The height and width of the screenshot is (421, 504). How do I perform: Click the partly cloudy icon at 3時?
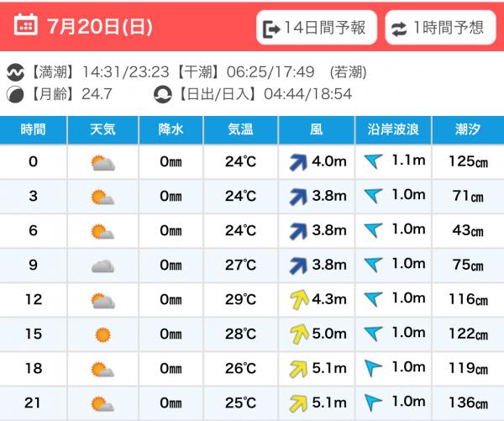click(x=102, y=197)
